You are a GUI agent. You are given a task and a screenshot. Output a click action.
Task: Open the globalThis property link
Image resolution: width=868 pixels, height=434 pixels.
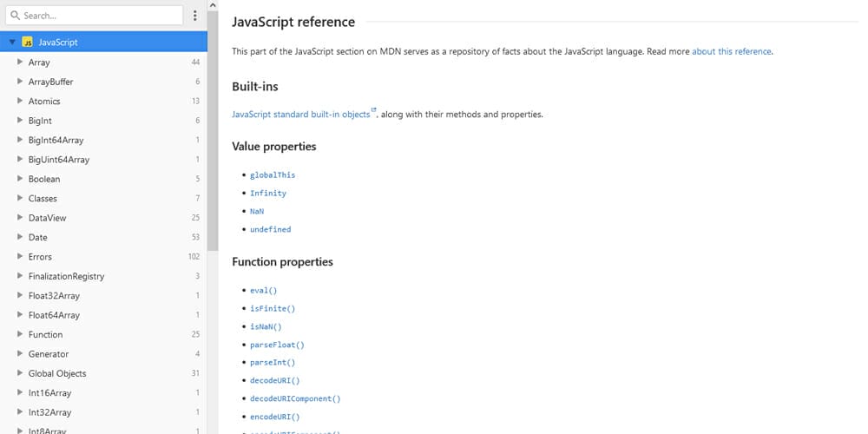tap(273, 175)
